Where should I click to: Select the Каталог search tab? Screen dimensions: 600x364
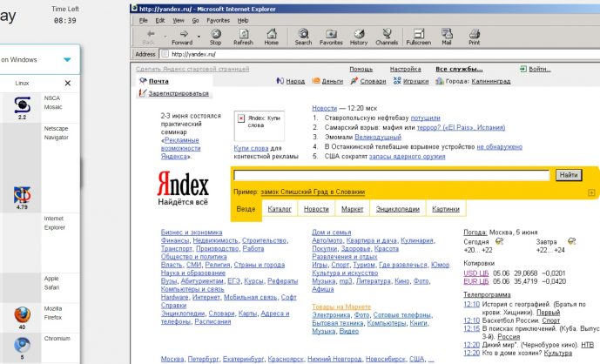click(x=280, y=209)
